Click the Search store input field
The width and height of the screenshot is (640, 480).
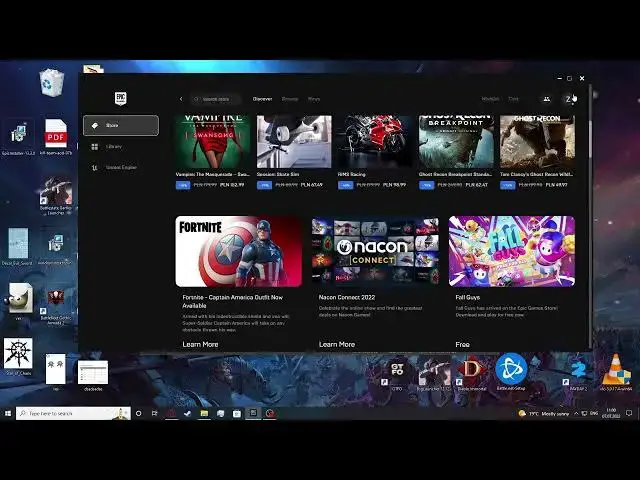[216, 99]
